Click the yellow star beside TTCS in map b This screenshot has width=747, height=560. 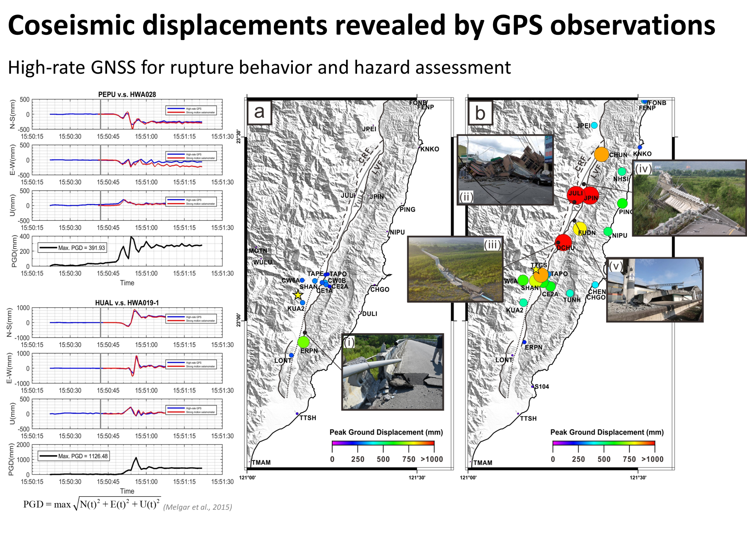536,269
